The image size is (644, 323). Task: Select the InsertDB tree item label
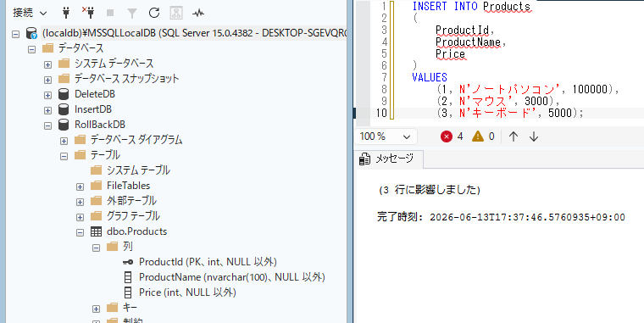(x=93, y=109)
